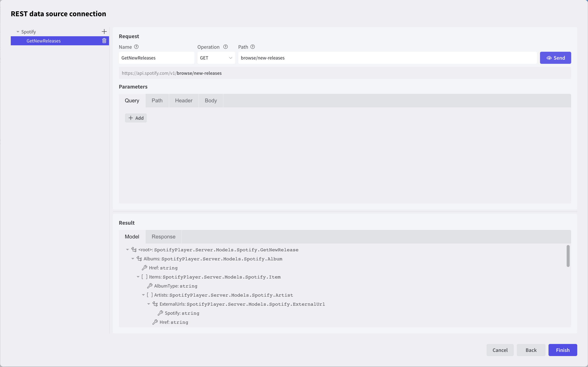Open the Name field help tooltip

coord(136,47)
